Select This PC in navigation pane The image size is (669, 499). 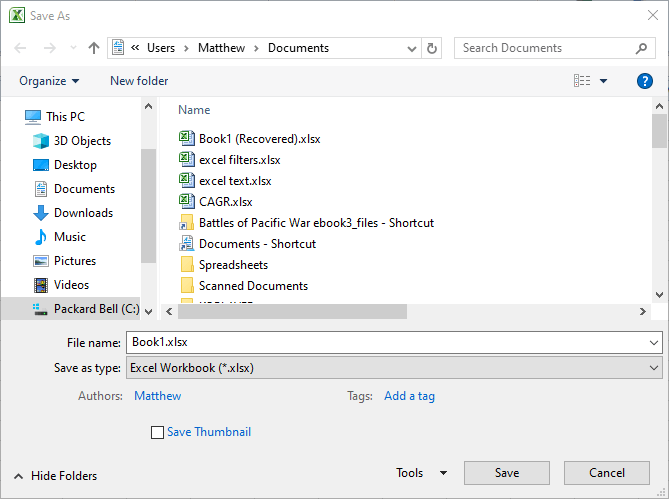coord(55,117)
